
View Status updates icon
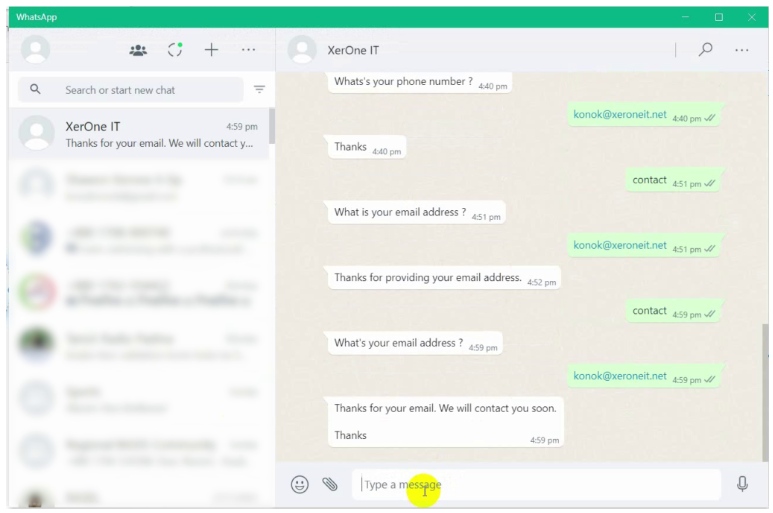(175, 50)
